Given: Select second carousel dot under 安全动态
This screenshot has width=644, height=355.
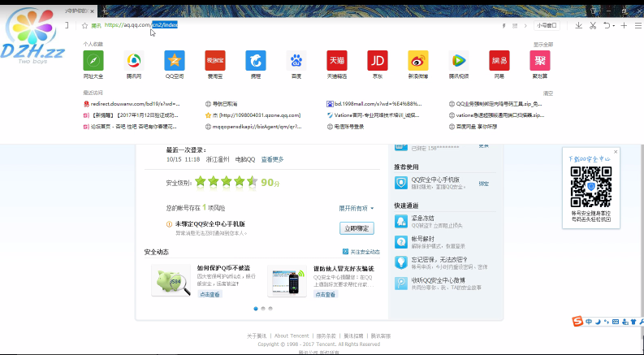Looking at the screenshot, I should pos(263,309).
